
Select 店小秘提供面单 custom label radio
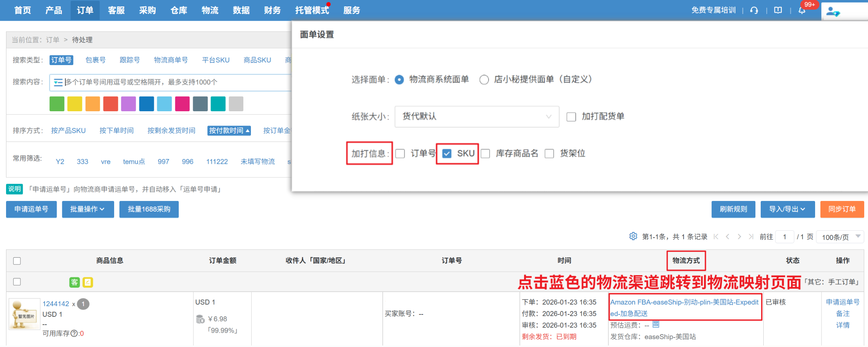484,80
